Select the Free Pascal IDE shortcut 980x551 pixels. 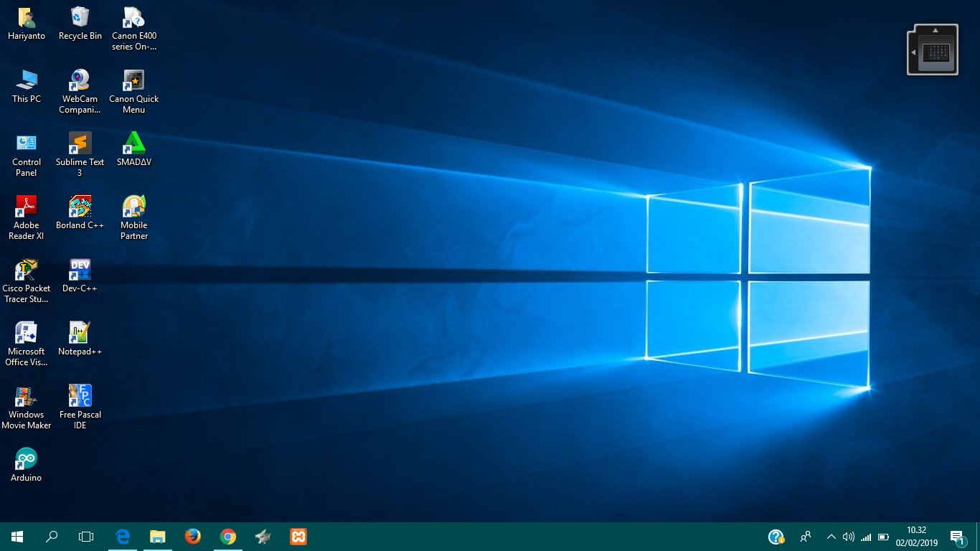pos(80,408)
